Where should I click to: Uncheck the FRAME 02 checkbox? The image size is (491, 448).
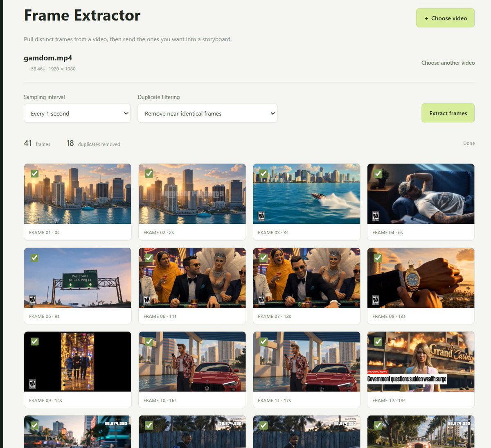[149, 174]
